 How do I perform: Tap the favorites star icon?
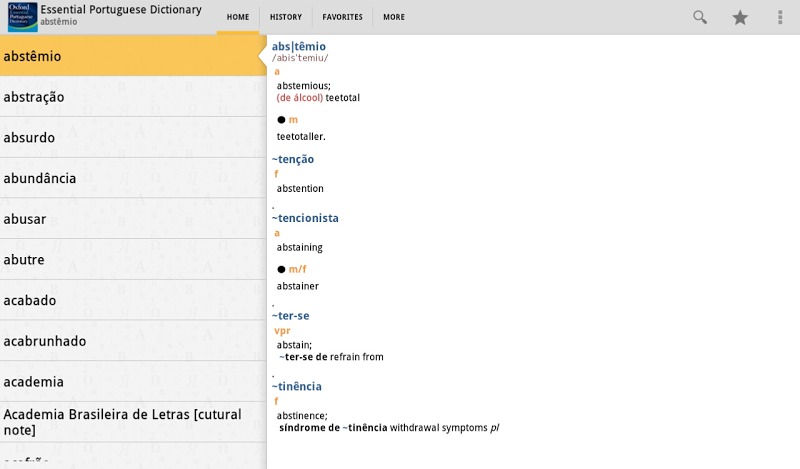(740, 17)
